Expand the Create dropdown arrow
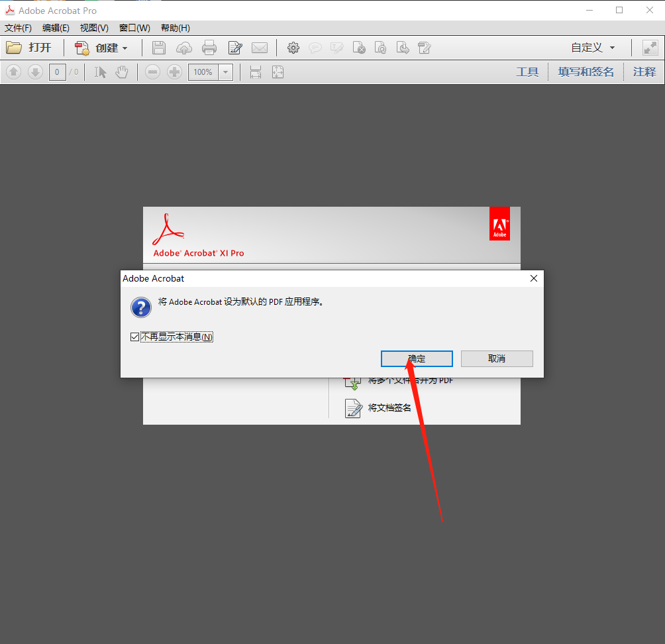Image resolution: width=665 pixels, height=644 pixels. (x=125, y=48)
